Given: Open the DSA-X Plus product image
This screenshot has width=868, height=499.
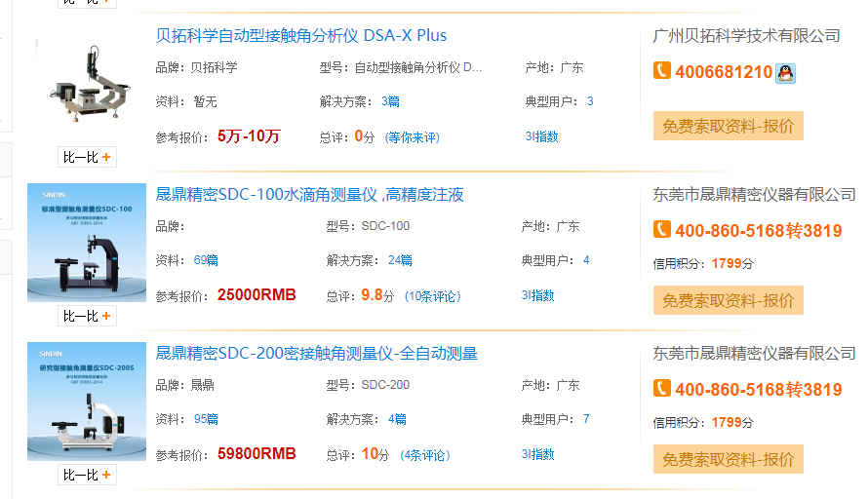Looking at the screenshot, I should [87, 84].
